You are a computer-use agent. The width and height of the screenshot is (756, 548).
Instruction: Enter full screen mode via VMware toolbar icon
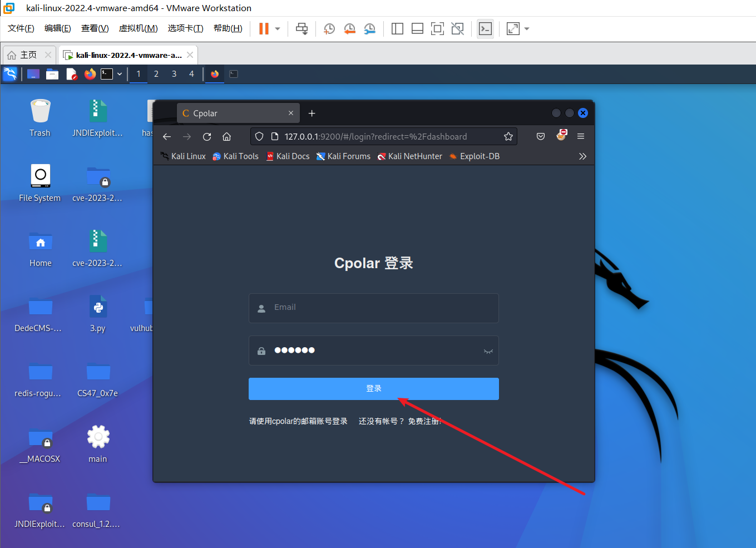tap(437, 28)
